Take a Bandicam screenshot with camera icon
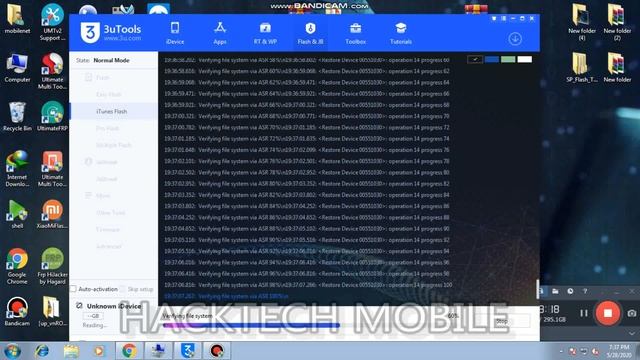The image size is (640, 360). [x=631, y=313]
